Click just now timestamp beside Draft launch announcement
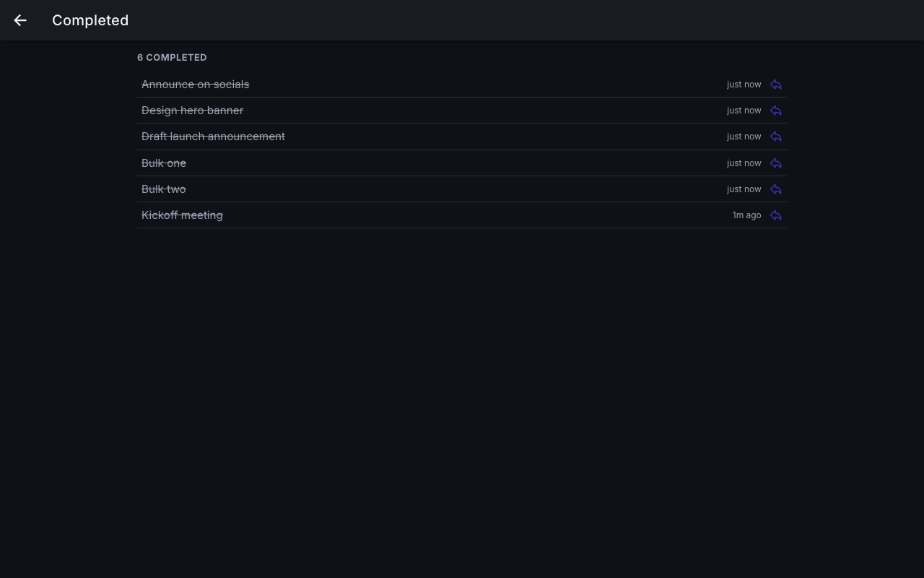924x578 pixels. pyautogui.click(x=744, y=137)
